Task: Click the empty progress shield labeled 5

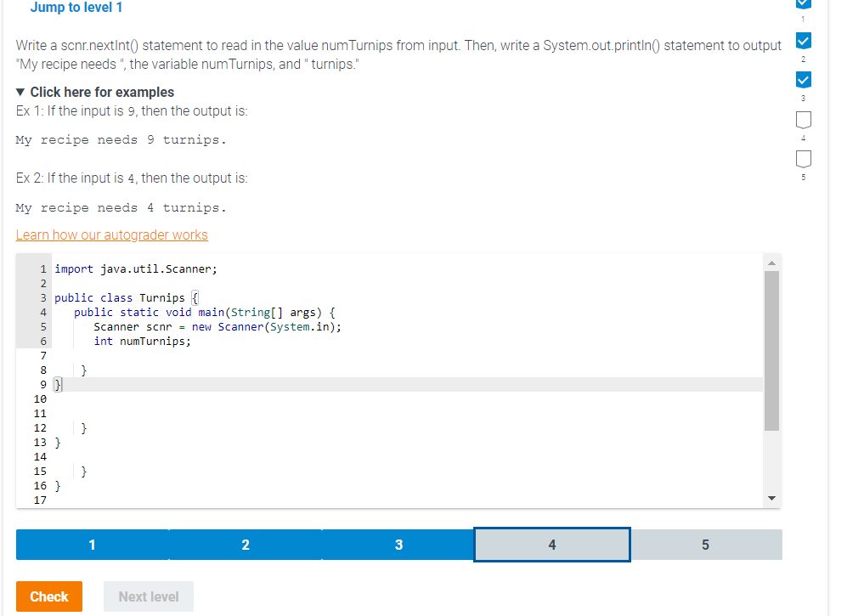Action: (803, 158)
